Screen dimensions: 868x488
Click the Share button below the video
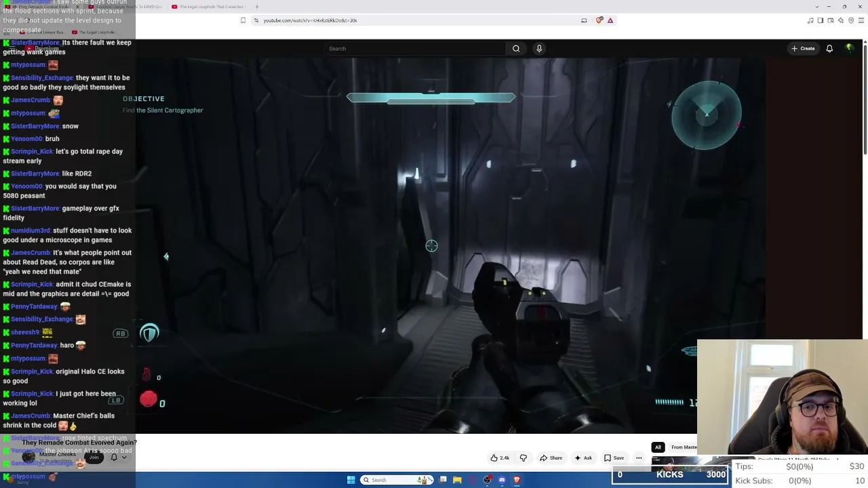coord(551,458)
